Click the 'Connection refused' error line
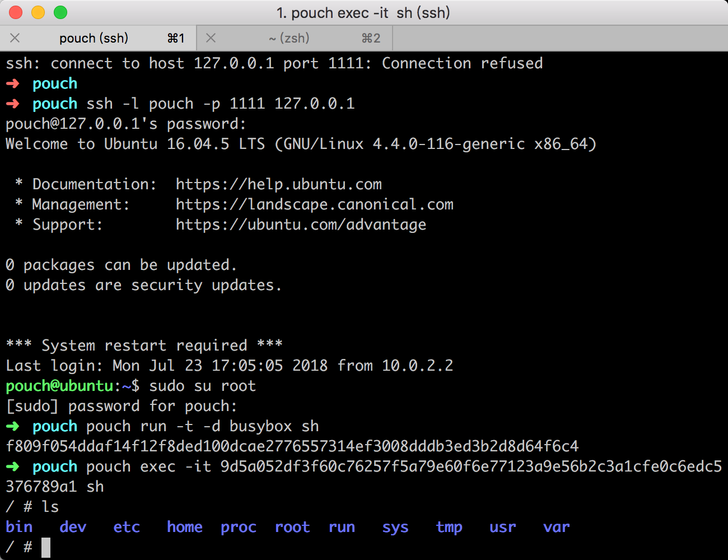 (274, 63)
